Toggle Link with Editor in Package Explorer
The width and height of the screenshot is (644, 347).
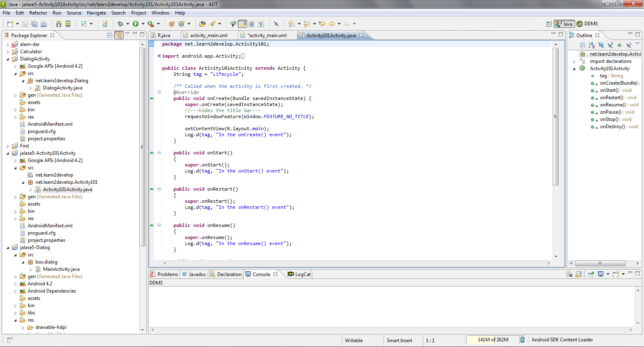click(x=119, y=35)
